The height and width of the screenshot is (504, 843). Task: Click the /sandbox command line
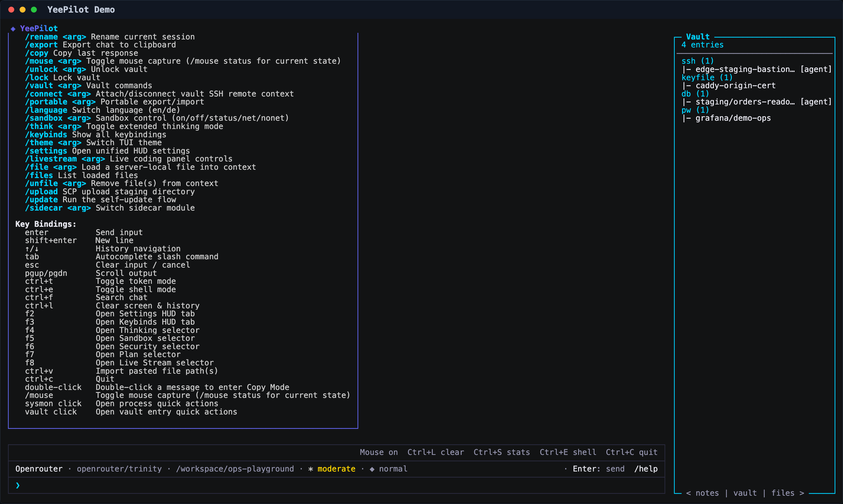click(157, 118)
